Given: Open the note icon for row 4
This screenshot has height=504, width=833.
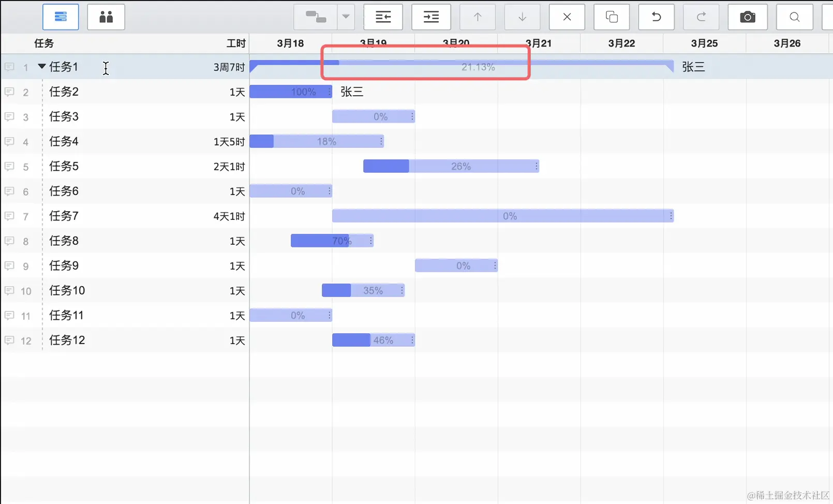Looking at the screenshot, I should pyautogui.click(x=9, y=141).
